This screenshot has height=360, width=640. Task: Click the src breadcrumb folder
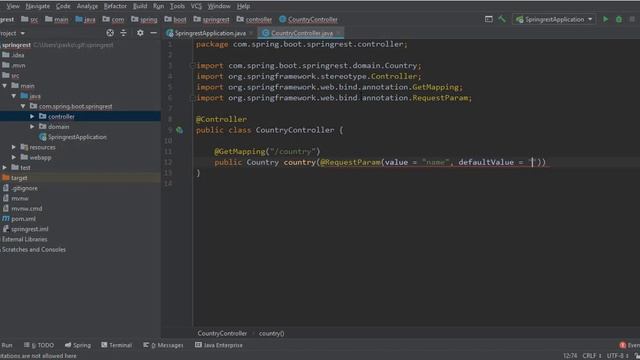pyautogui.click(x=30, y=19)
